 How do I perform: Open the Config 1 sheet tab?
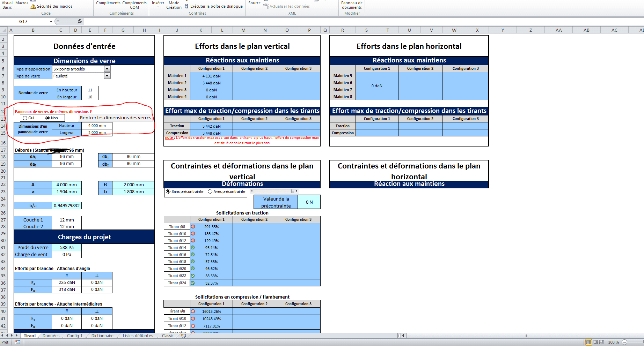pos(75,336)
